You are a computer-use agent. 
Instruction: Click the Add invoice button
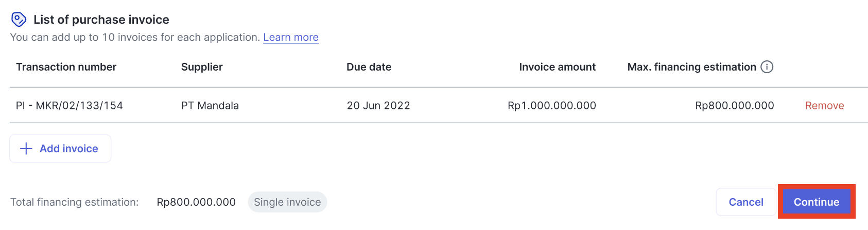point(60,149)
